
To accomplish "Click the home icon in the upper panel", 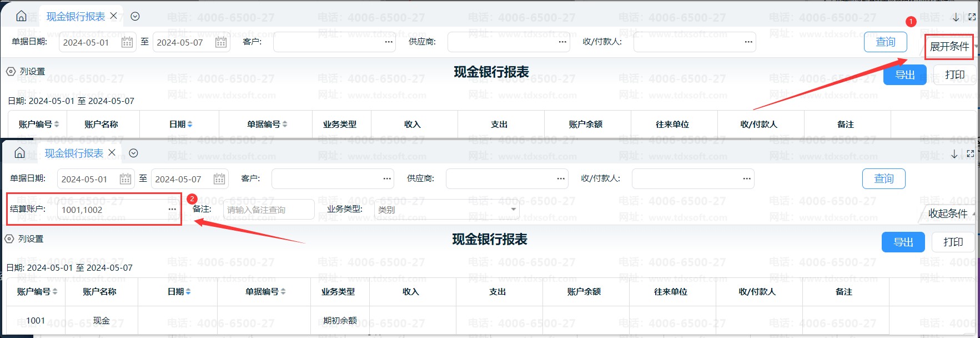I will click(21, 16).
